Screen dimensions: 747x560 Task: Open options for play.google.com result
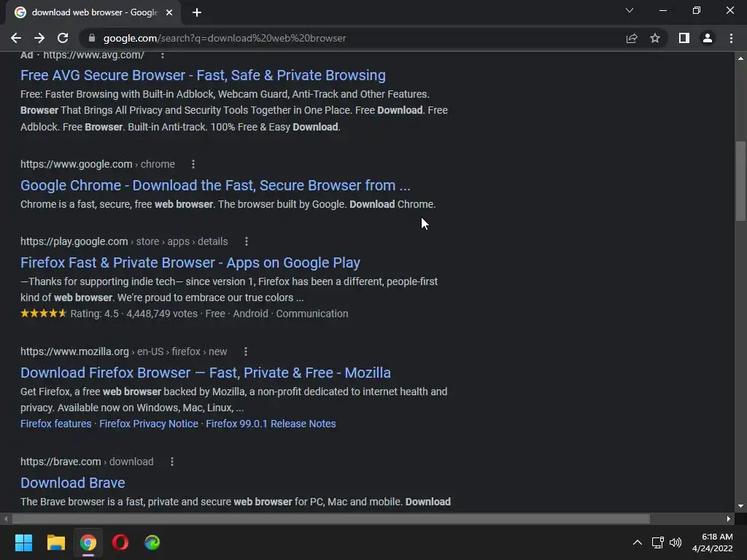pyautogui.click(x=247, y=241)
